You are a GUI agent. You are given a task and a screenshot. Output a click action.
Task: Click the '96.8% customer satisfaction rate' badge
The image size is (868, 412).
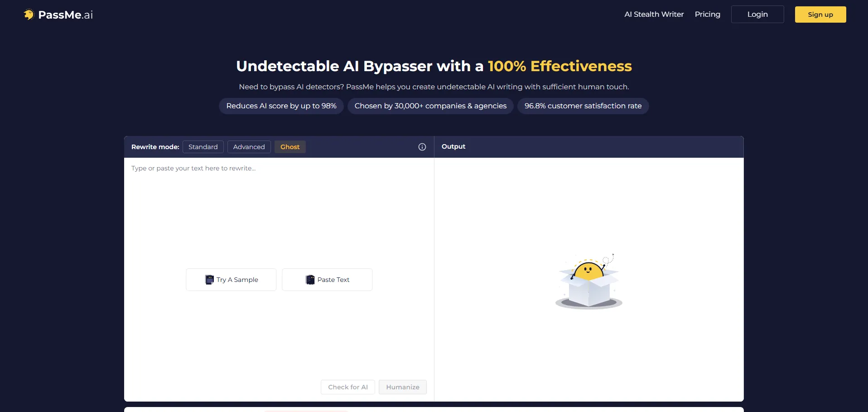point(583,106)
